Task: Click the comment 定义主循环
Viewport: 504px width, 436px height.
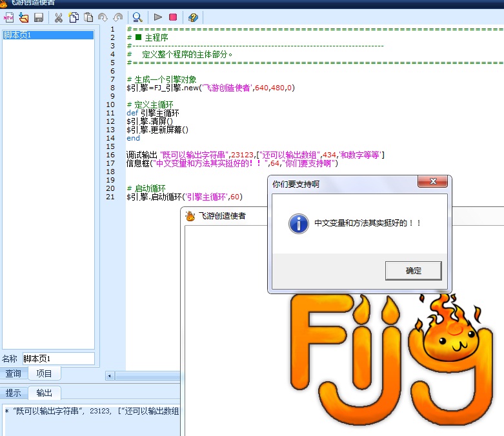Action: click(x=150, y=104)
